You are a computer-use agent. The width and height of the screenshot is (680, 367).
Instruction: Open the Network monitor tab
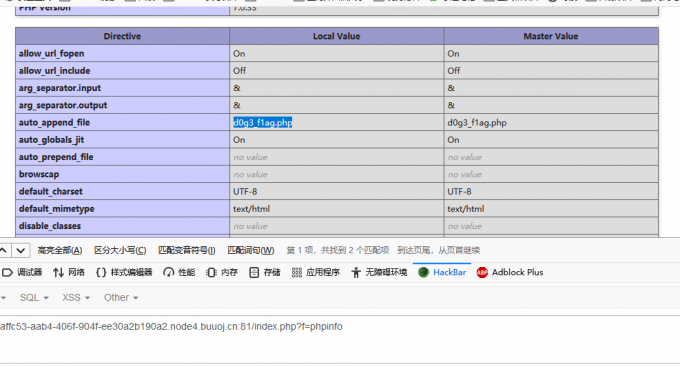pyautogui.click(x=69, y=272)
